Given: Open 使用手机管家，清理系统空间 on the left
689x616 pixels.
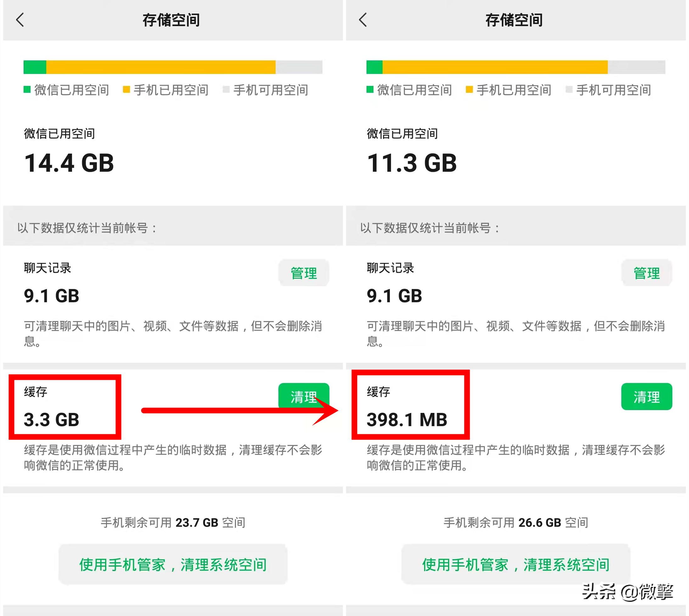Looking at the screenshot, I should [x=172, y=563].
